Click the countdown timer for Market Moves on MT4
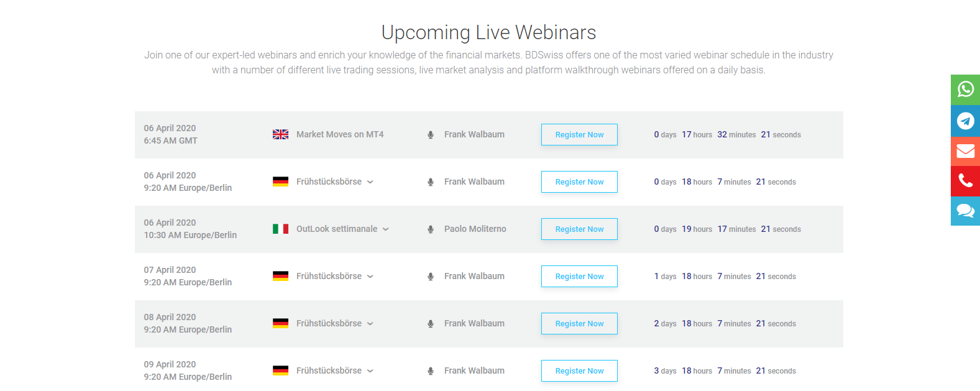Image resolution: width=980 pixels, height=391 pixels. point(727,134)
